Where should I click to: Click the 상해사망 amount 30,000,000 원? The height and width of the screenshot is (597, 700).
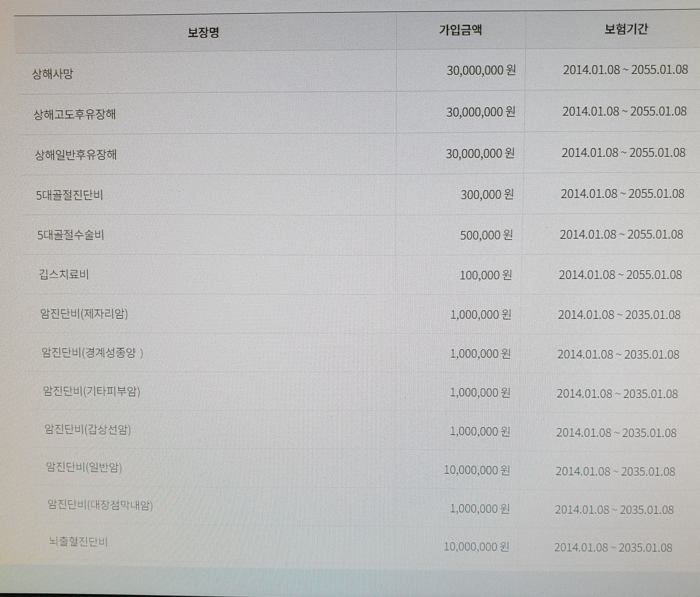[481, 70]
